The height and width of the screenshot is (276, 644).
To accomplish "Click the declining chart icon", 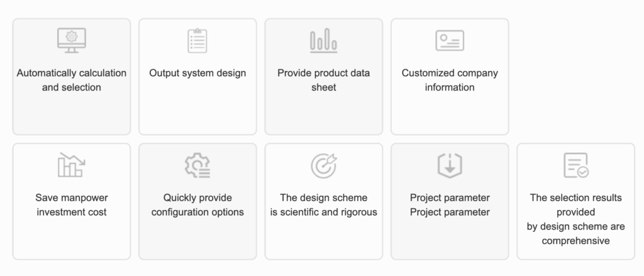I will pos(72,165).
